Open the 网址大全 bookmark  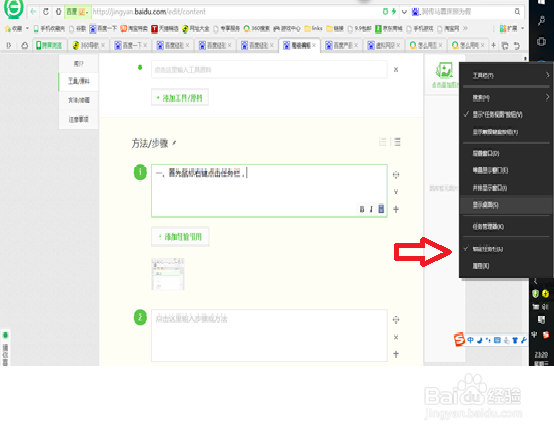(195, 29)
